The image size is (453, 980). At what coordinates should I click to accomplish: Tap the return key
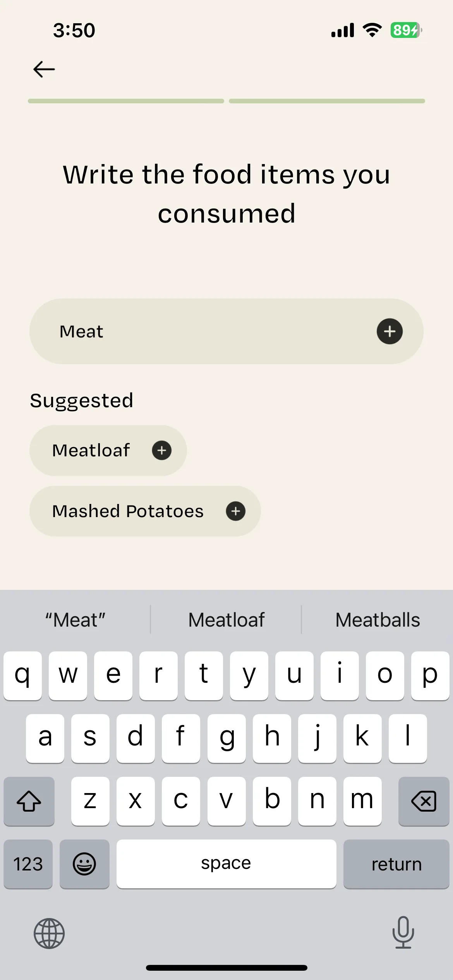(x=396, y=864)
